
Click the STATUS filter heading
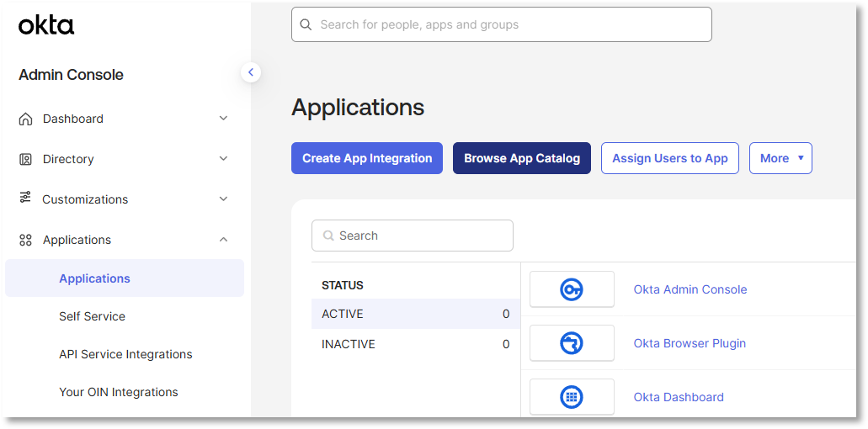(x=343, y=286)
